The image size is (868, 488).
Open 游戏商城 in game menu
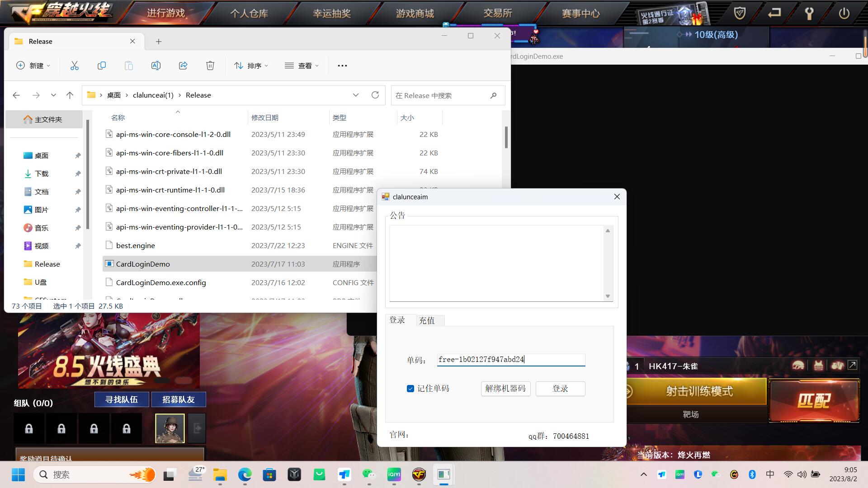tap(415, 13)
